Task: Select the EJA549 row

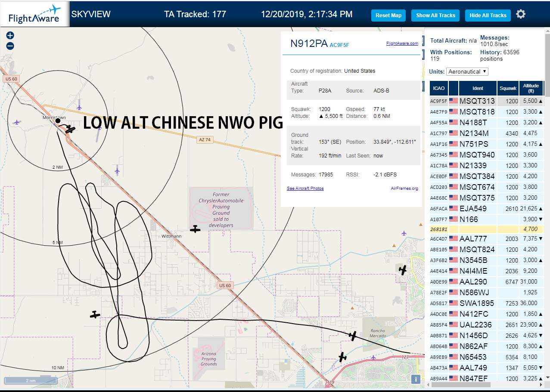Action: pos(487,209)
